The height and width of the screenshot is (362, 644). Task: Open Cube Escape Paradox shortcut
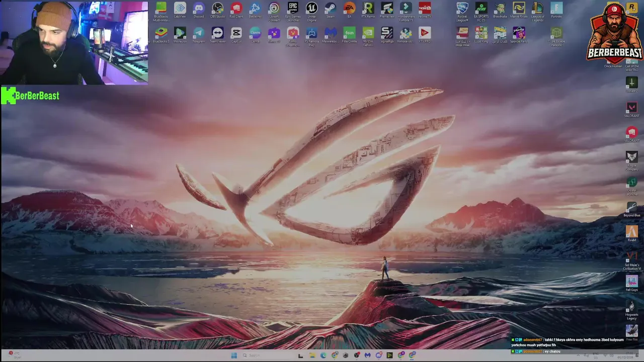coord(556,37)
